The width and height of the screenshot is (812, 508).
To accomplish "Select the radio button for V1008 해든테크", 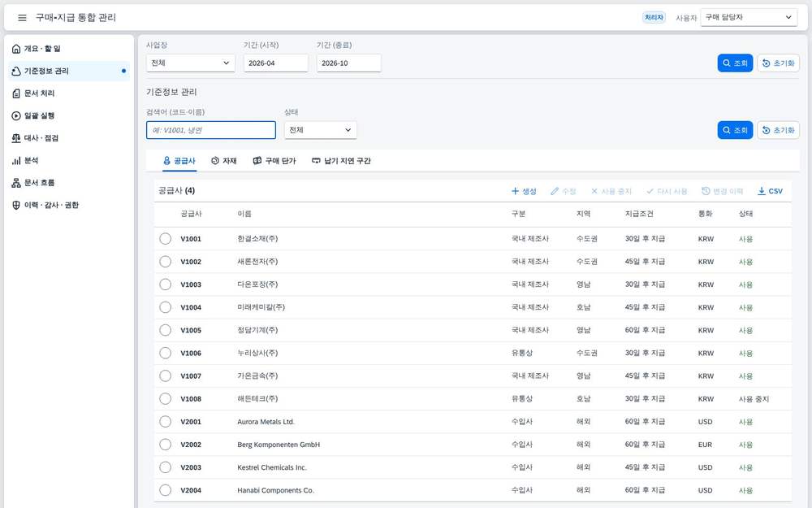I will click(x=165, y=398).
